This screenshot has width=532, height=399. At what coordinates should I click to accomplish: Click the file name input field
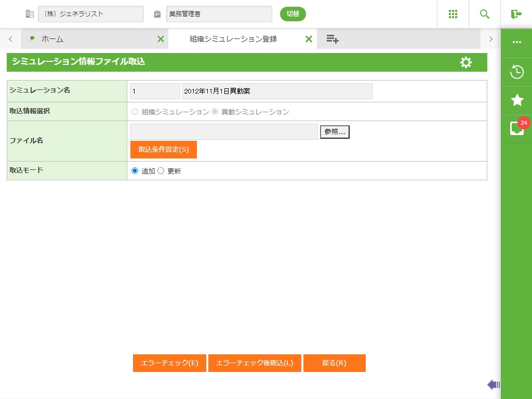click(x=224, y=132)
